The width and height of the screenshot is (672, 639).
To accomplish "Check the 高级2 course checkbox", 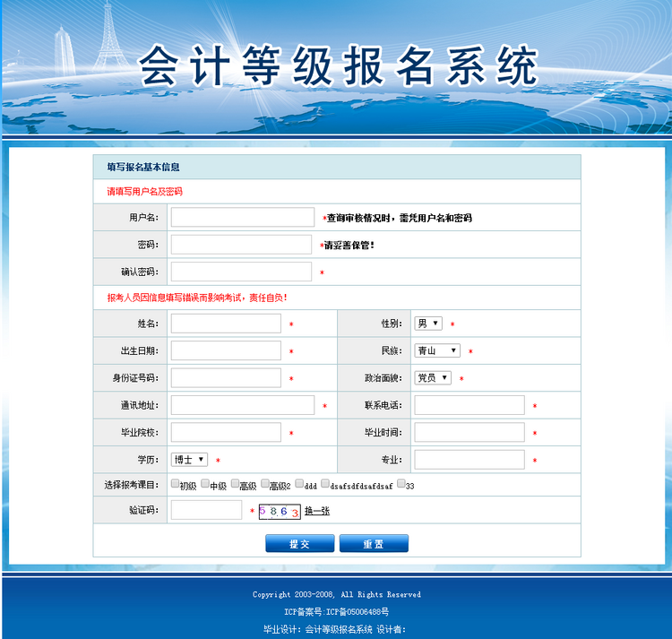I will tap(265, 483).
